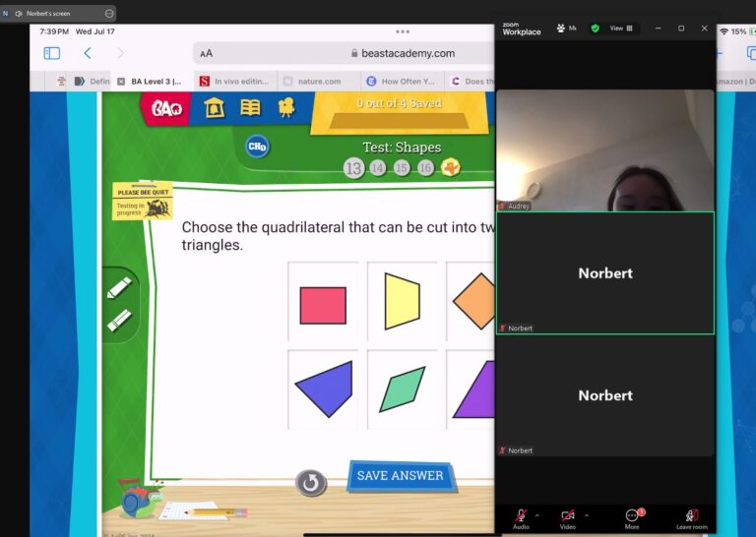Open the Safari tab overview icon
Image resolution: width=756 pixels, height=537 pixels.
pyautogui.click(x=751, y=53)
